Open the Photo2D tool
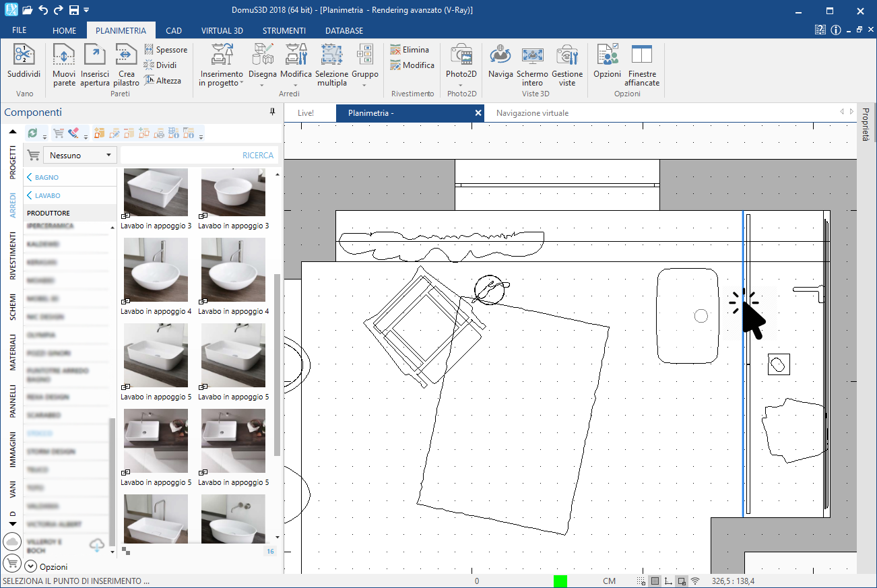This screenshot has height=588, width=877. pos(461,65)
